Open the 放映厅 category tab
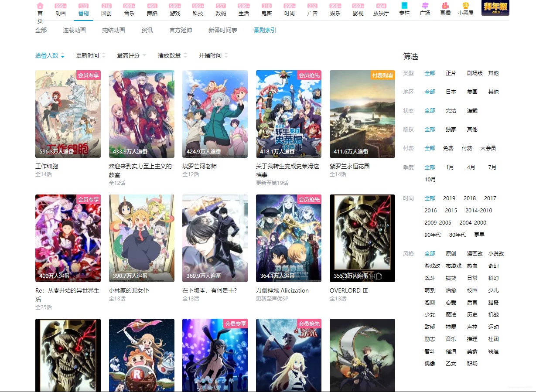This screenshot has width=536, height=392. pos(381,13)
